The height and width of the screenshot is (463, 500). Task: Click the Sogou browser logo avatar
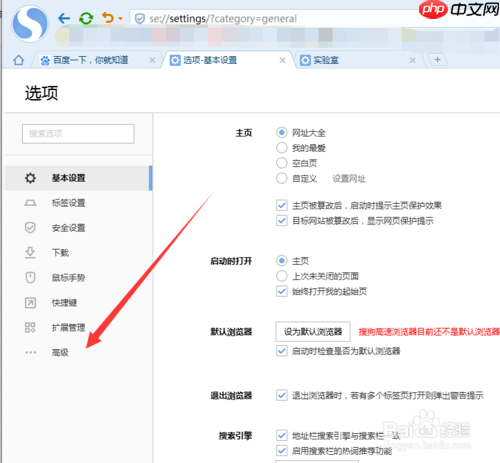click(x=30, y=24)
